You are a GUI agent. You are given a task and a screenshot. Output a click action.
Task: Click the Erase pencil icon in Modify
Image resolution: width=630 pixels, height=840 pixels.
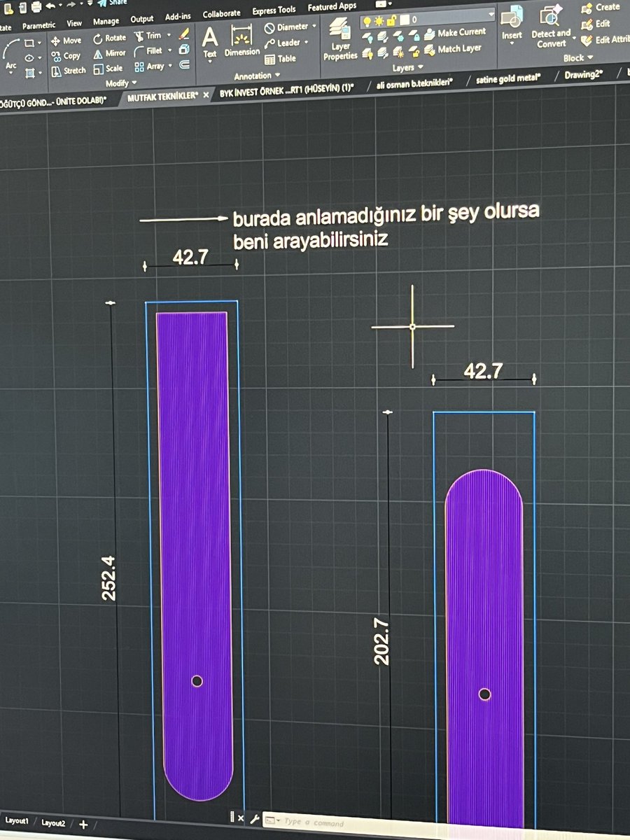(x=184, y=33)
